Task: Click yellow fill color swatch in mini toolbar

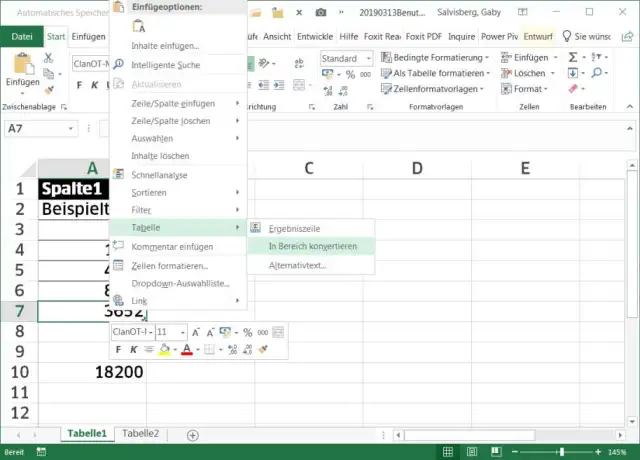Action: click(x=164, y=350)
